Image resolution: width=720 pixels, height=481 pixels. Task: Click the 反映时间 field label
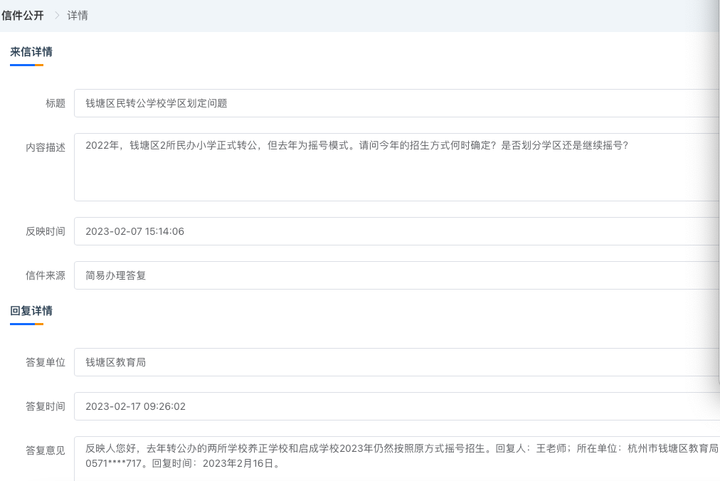45,231
